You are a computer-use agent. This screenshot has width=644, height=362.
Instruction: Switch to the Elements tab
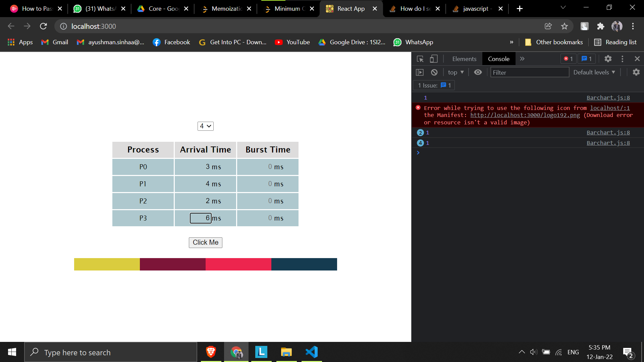(x=464, y=59)
